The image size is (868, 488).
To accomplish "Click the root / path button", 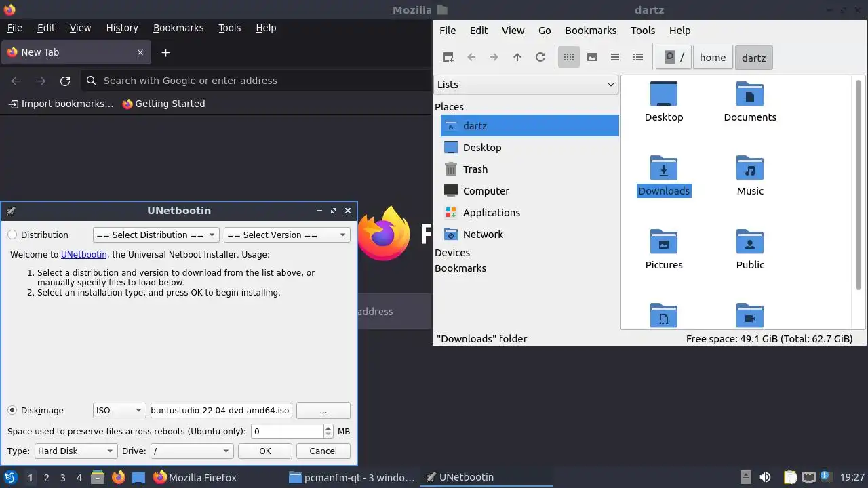I will [674, 58].
